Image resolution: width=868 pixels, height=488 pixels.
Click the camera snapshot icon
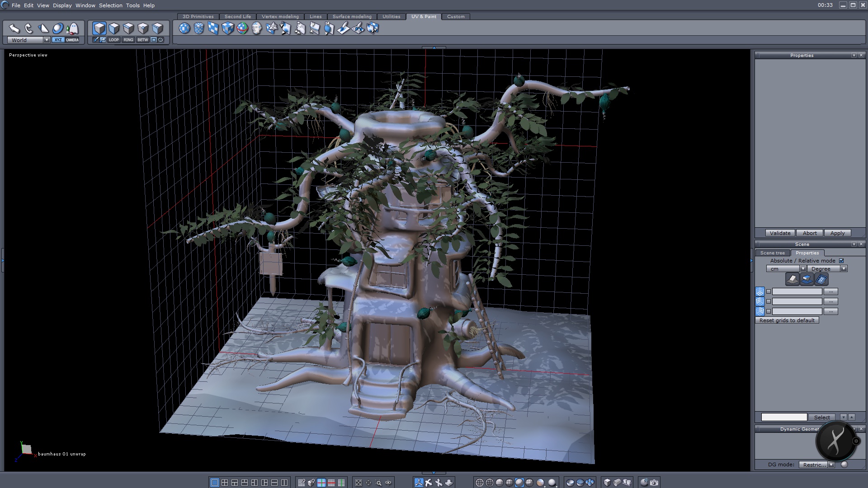tap(654, 483)
